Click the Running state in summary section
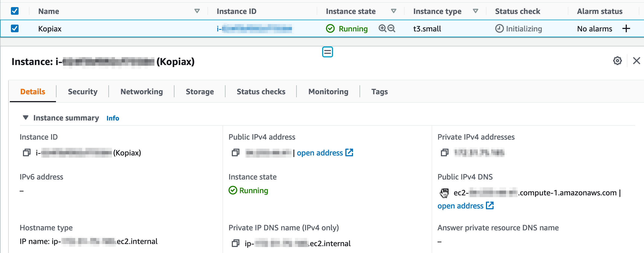 pos(248,190)
